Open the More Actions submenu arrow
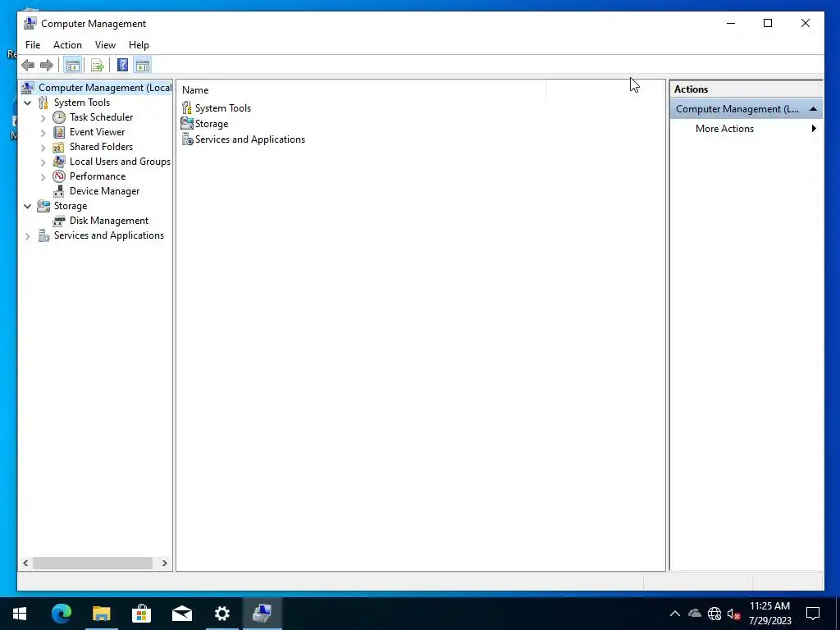This screenshot has height=630, width=840. pyautogui.click(x=814, y=129)
